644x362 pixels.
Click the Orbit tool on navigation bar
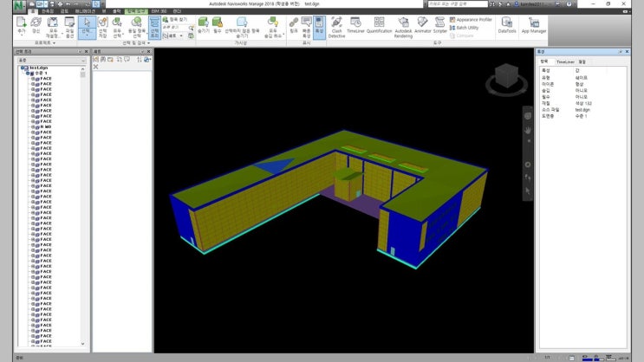pyautogui.click(x=528, y=165)
